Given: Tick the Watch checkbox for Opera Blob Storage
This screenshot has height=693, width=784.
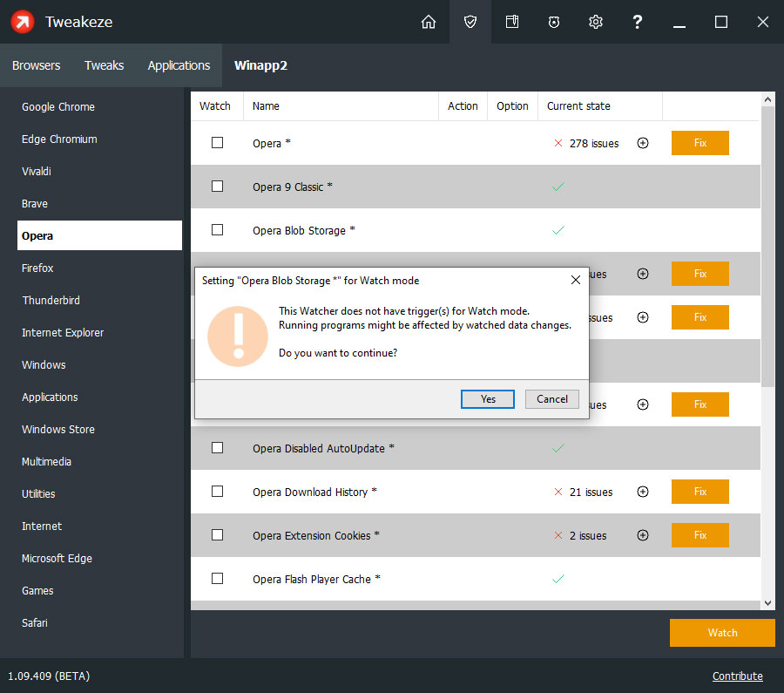Looking at the screenshot, I should tap(217, 230).
